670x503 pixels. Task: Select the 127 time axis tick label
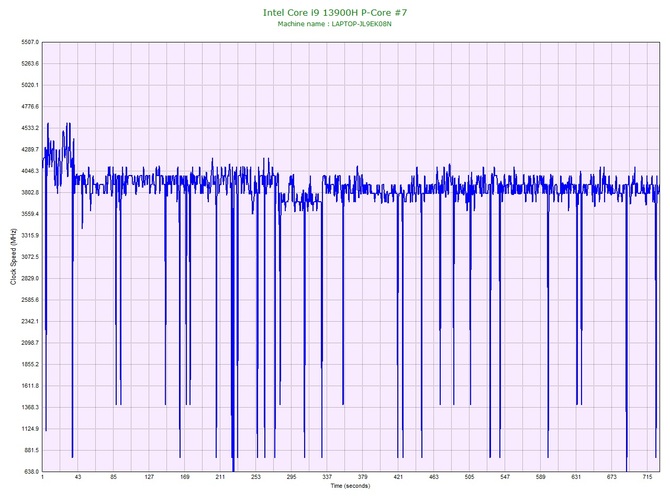149,477
